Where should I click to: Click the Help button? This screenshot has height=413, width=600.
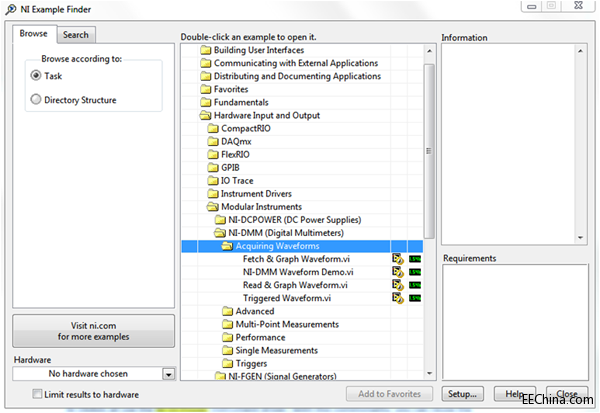pyautogui.click(x=515, y=394)
